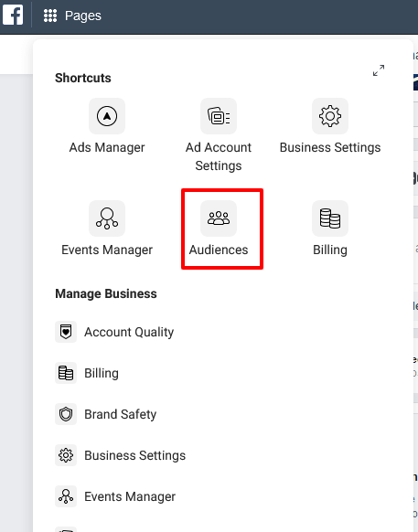Click the Facebook logo icon
Image resolution: width=418 pixels, height=532 pixels.
(13, 16)
